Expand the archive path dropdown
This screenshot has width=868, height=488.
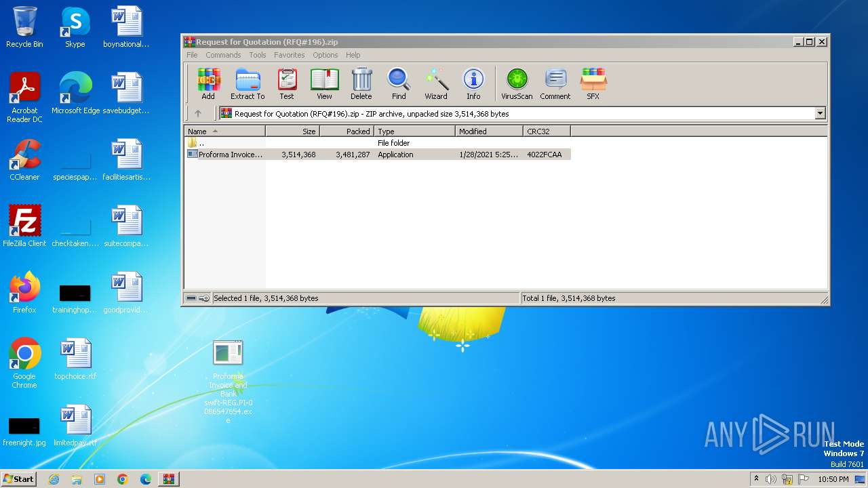(820, 114)
